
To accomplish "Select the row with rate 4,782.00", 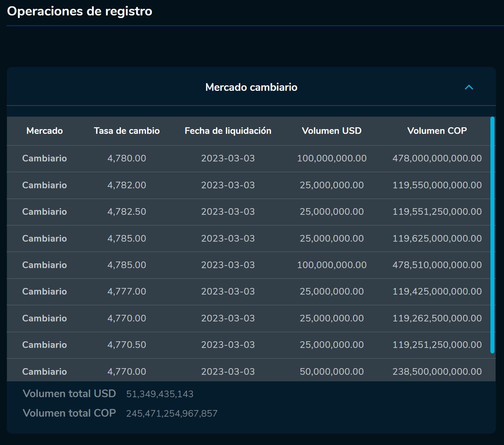I will 250,185.
